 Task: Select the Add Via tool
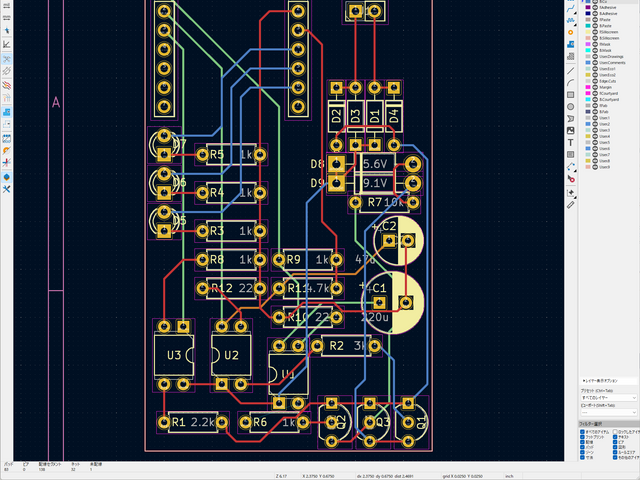click(570, 33)
